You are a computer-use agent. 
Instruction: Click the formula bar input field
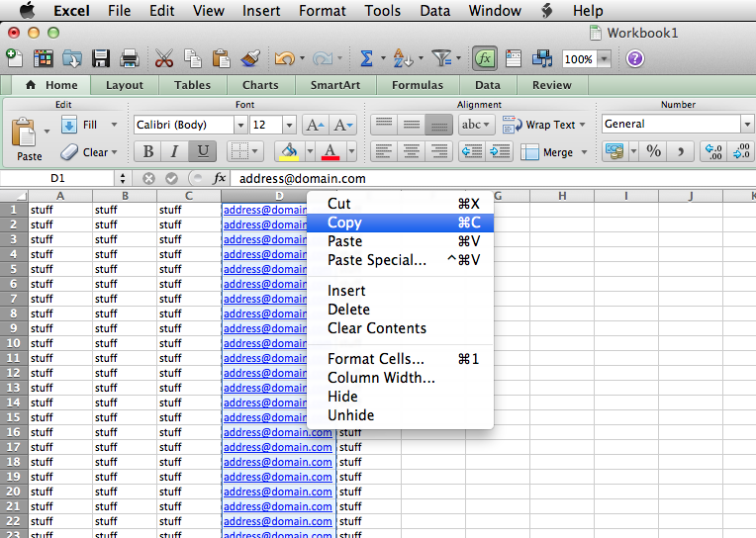pos(492,178)
